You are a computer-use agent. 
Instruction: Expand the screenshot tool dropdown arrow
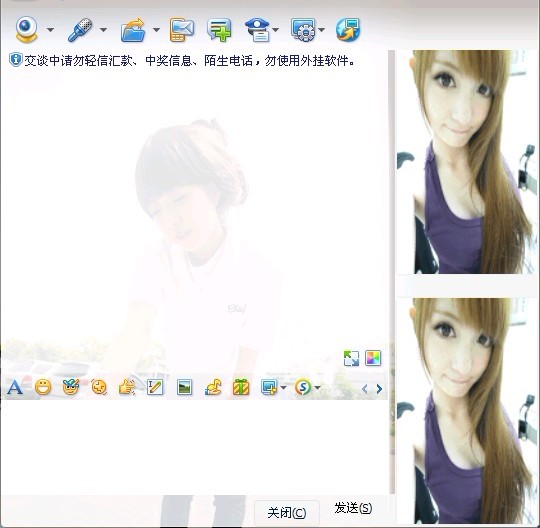283,388
